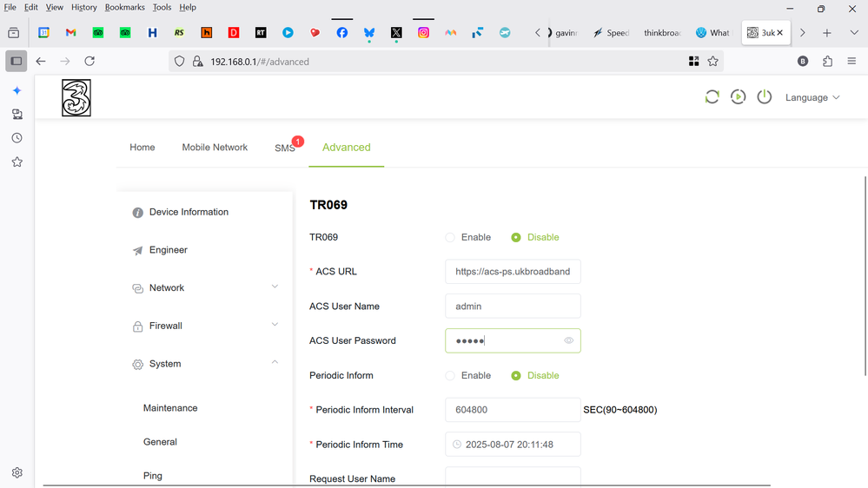
Task: Click the Three logo
Action: [76, 98]
